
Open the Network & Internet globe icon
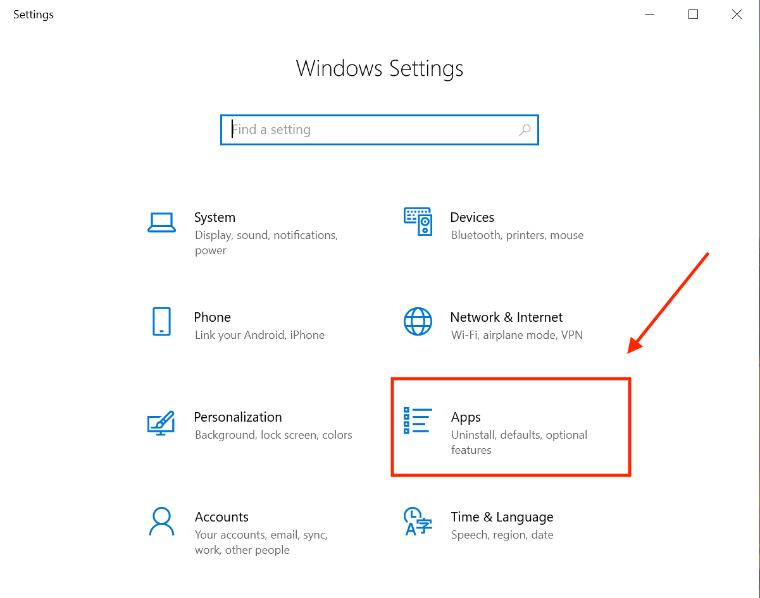coord(418,321)
